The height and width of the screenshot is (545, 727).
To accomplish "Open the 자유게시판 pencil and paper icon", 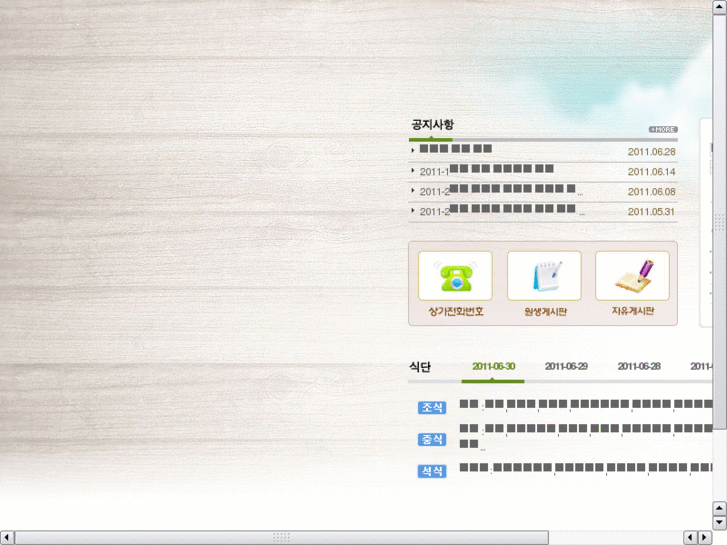I will (632, 276).
